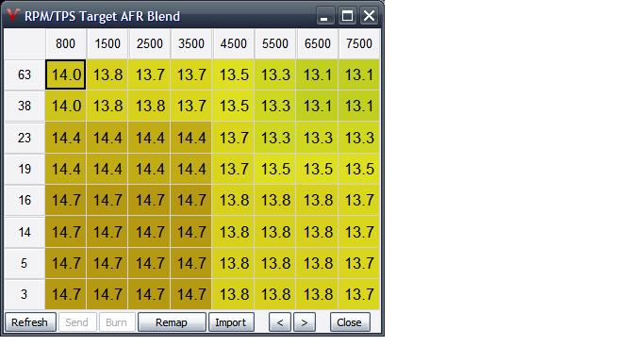Select the TPS 19 row header
Screen dimensions: 644x362
25,169
